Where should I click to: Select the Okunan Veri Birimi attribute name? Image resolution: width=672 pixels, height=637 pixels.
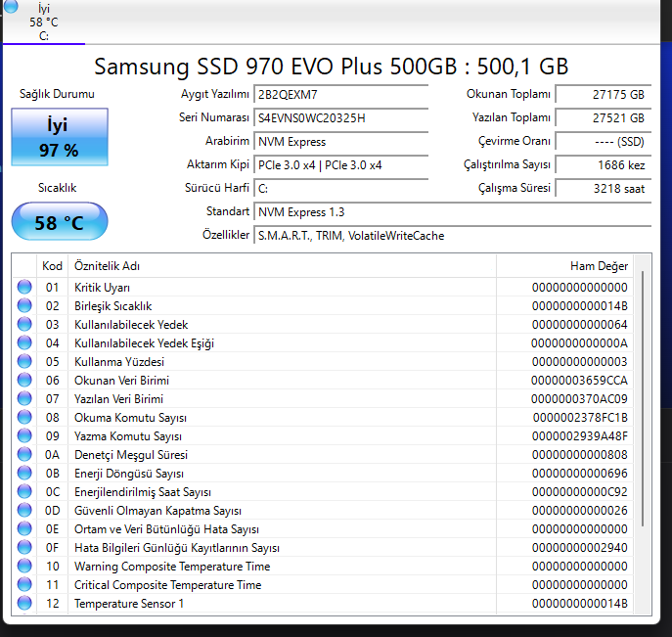click(x=121, y=381)
